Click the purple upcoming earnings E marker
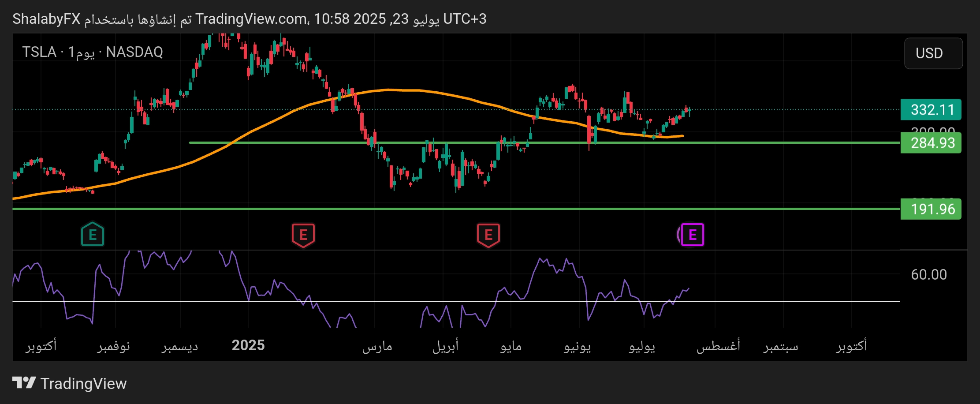 pos(692,235)
